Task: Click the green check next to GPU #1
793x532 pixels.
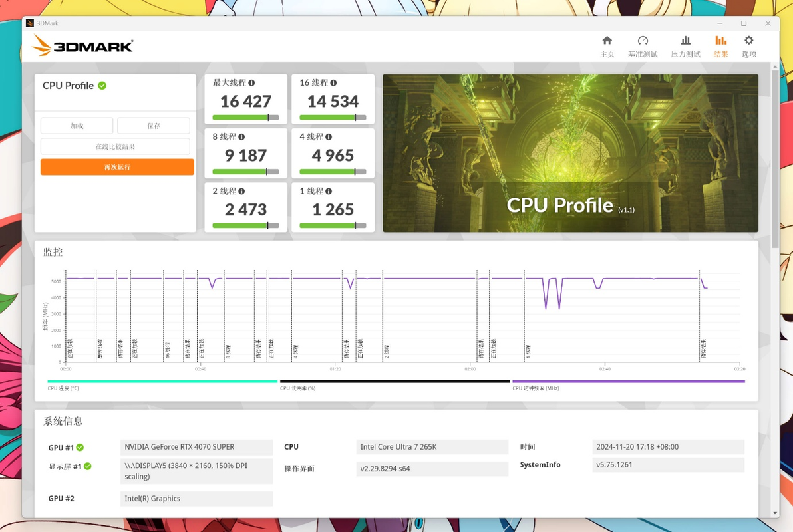Action: (x=80, y=448)
